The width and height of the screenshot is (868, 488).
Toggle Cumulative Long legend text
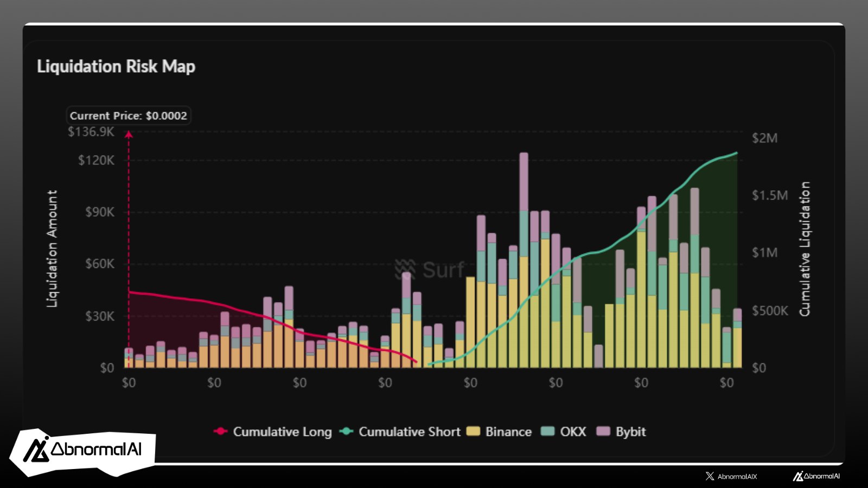tap(282, 432)
